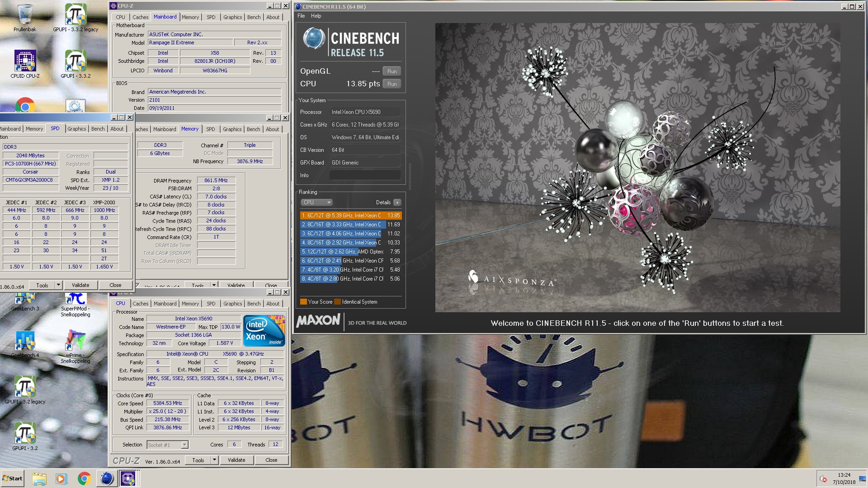
Task: Select Bench tab in Mainboard CPU-Z window
Action: [x=254, y=17]
